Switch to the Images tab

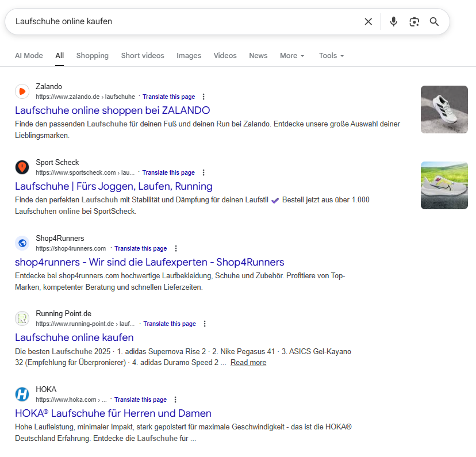[189, 55]
